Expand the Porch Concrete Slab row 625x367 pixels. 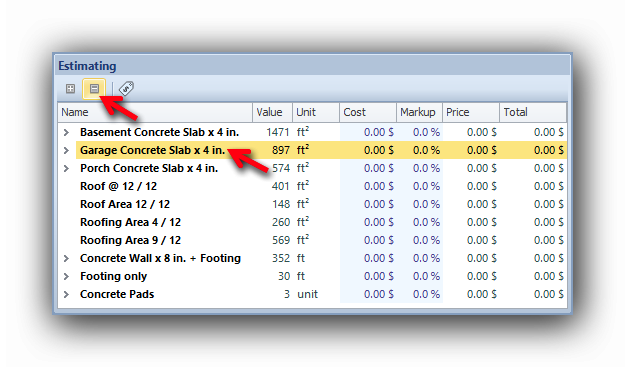click(66, 169)
